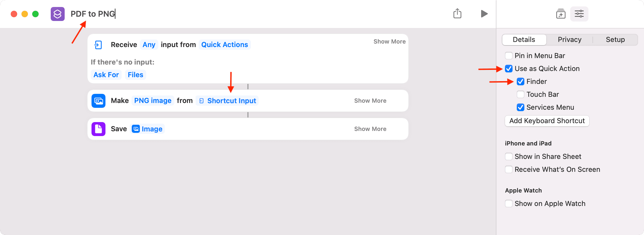The image size is (644, 235).
Task: Click the purple Shortcuts app icon
Action: click(58, 14)
